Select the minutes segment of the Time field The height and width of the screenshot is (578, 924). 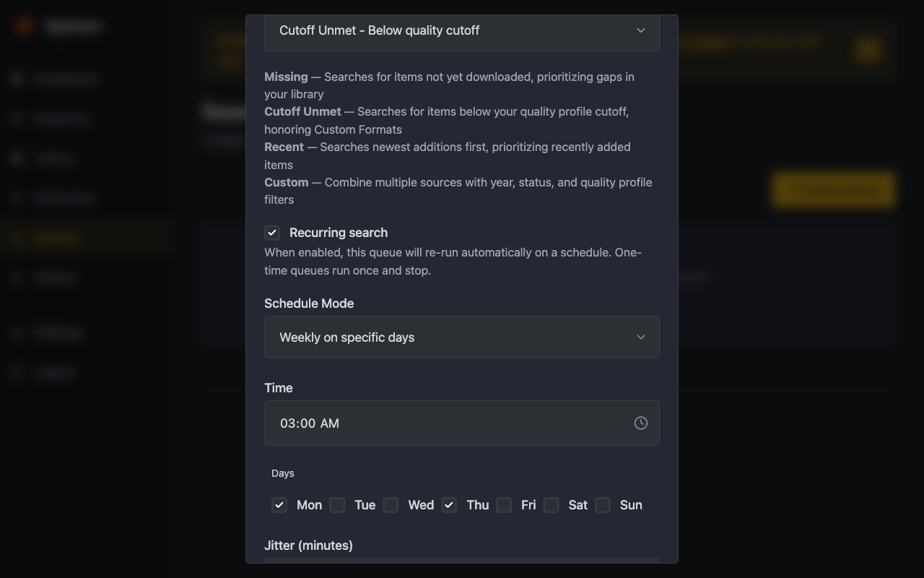point(308,423)
